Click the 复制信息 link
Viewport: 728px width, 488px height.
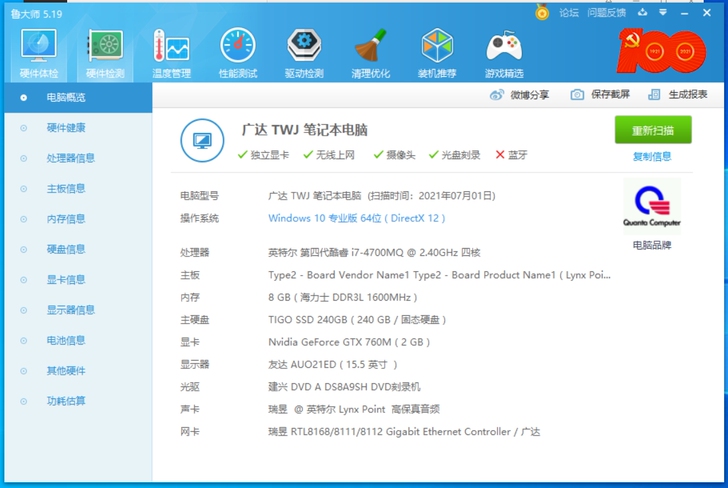click(652, 156)
